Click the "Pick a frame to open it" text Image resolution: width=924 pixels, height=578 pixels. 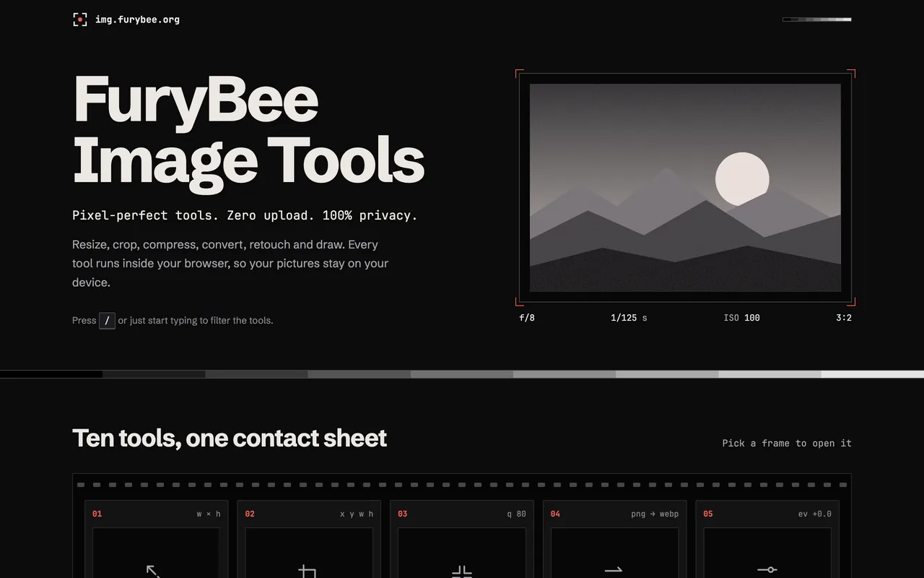click(x=787, y=444)
